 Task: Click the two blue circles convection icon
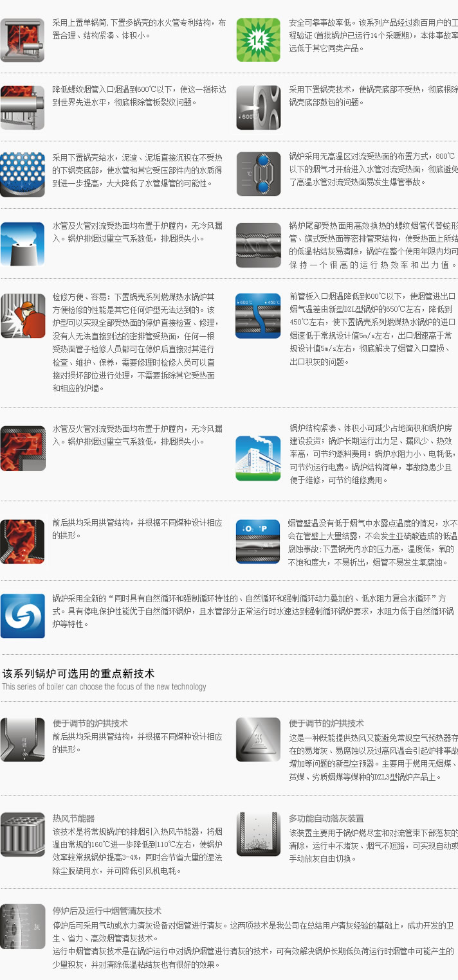point(258,174)
